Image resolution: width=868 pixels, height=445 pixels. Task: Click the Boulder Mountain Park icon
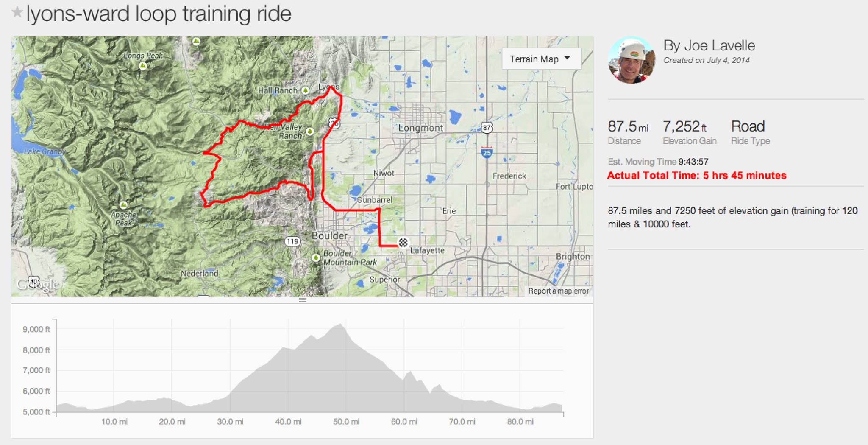point(316,257)
